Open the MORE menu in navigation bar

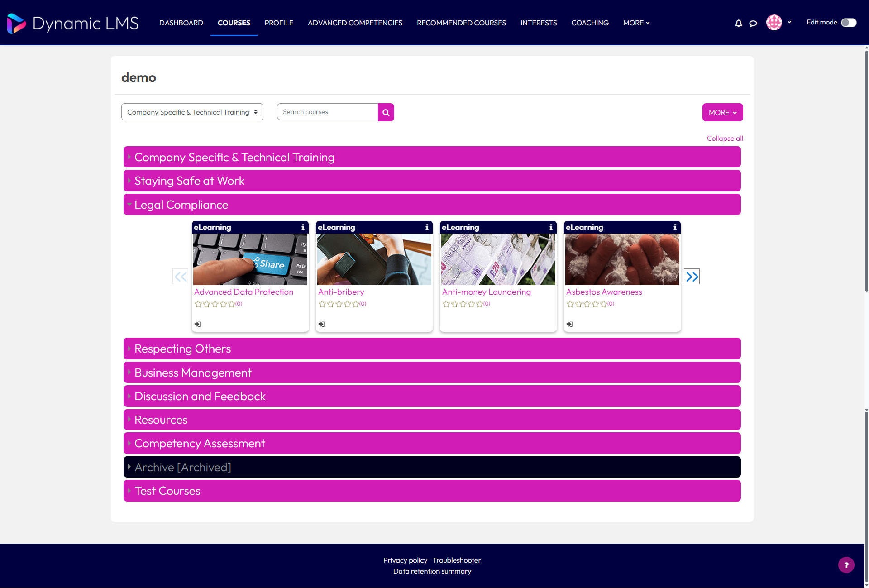[636, 23]
